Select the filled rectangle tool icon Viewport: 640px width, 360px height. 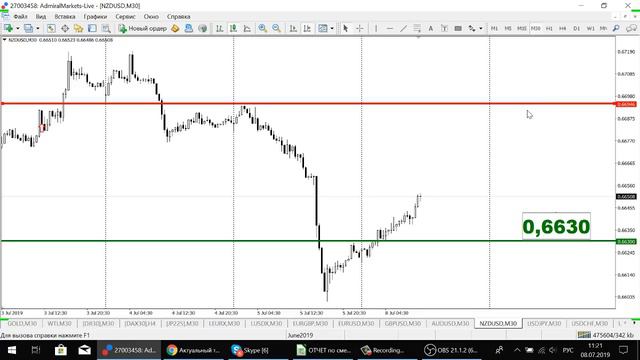pyautogui.click(x=458, y=28)
